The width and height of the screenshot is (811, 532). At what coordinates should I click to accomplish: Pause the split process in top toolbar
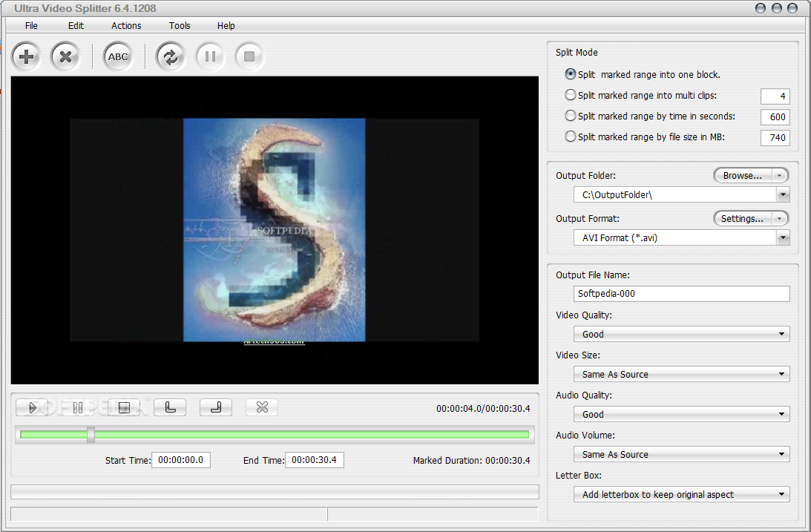pyautogui.click(x=210, y=56)
